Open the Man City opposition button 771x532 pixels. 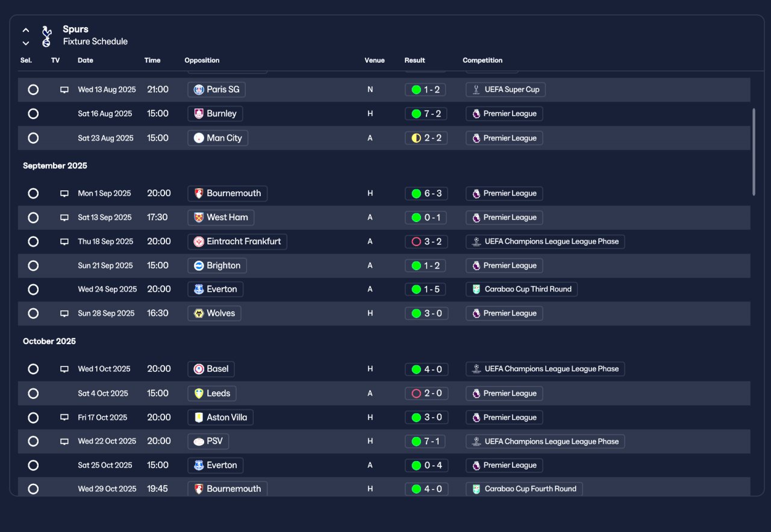(x=218, y=138)
